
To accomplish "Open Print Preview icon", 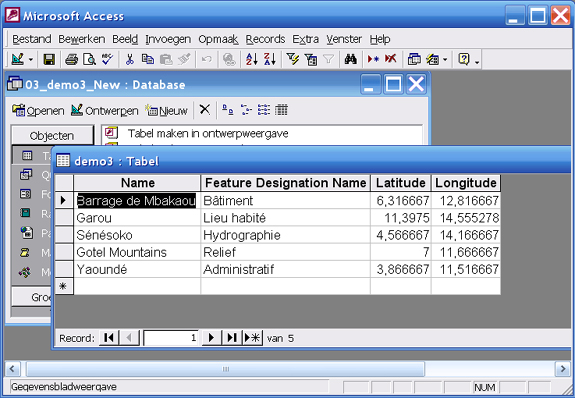I will pos(89,59).
